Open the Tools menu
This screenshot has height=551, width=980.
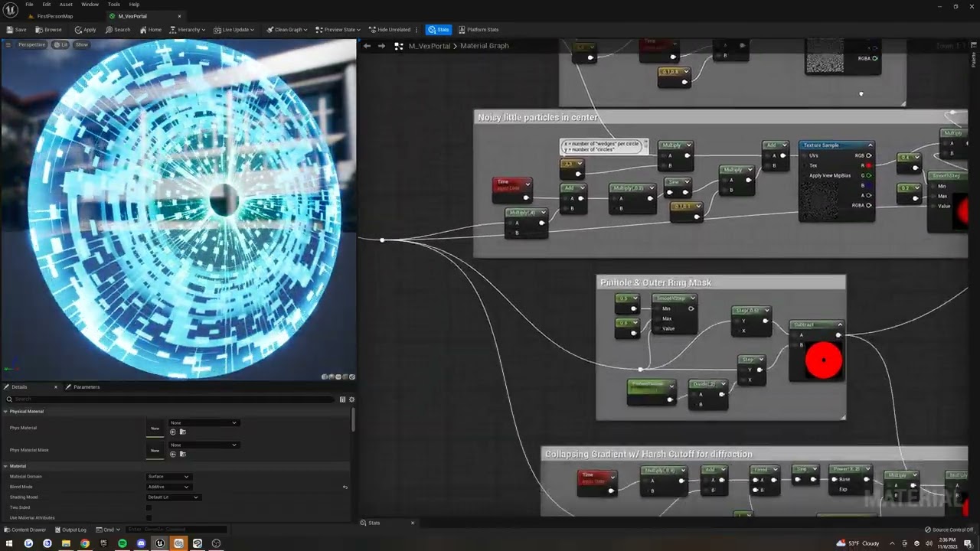[113, 5]
